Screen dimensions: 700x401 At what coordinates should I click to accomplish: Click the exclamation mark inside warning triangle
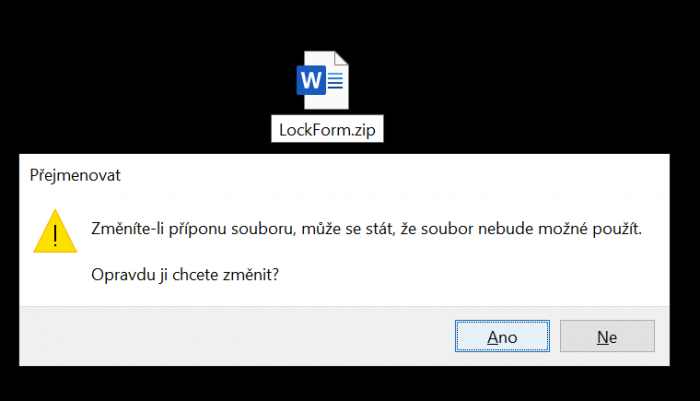(55, 235)
